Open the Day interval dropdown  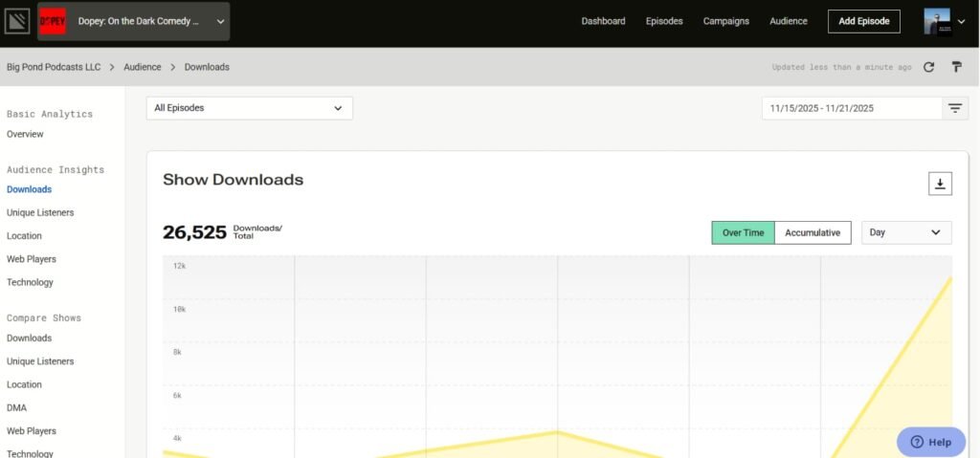tap(906, 232)
